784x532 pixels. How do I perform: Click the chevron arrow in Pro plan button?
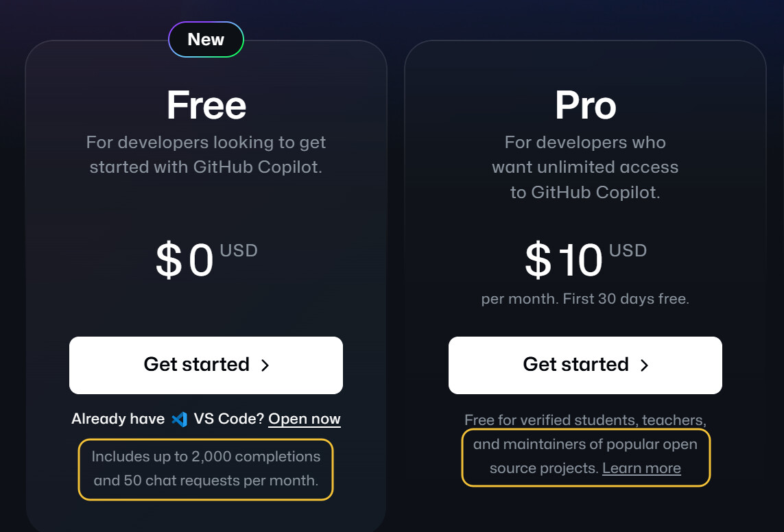pos(645,365)
